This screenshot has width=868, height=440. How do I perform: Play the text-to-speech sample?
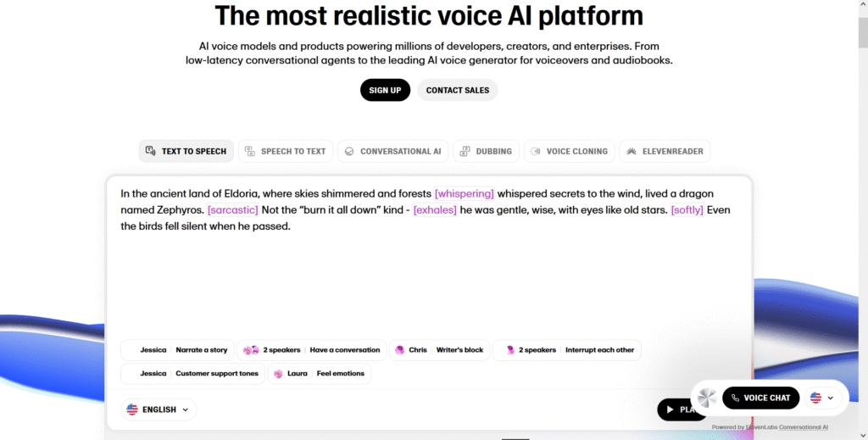coord(674,409)
